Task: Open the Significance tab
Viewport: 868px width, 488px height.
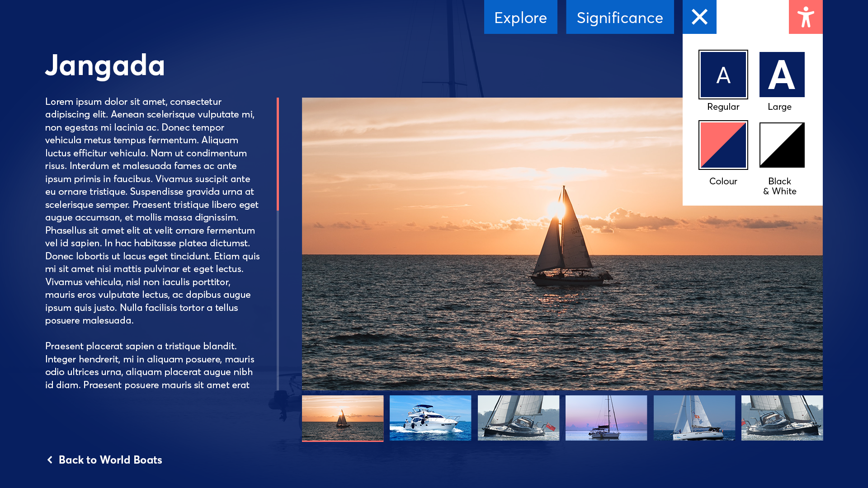Action: click(619, 17)
